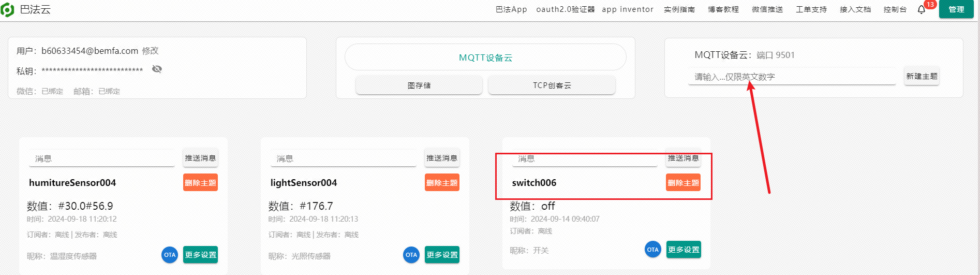Click value text #30.0#56.9
The image size is (980, 275).
tap(85, 206)
